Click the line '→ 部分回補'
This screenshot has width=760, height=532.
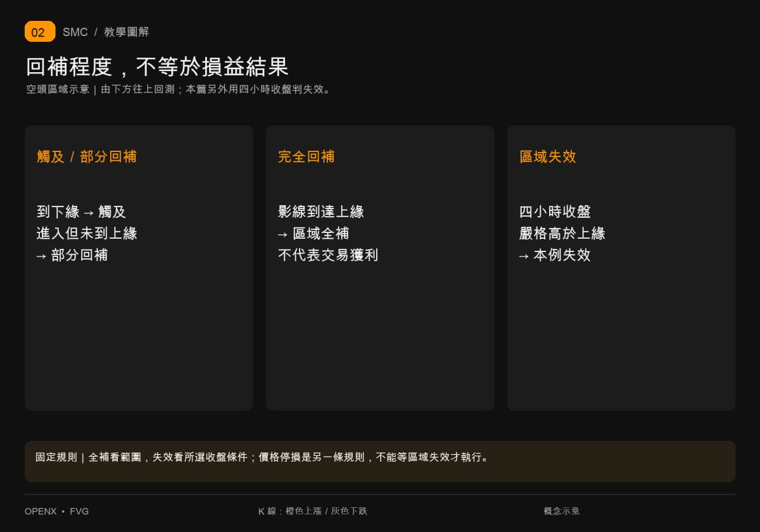click(72, 255)
